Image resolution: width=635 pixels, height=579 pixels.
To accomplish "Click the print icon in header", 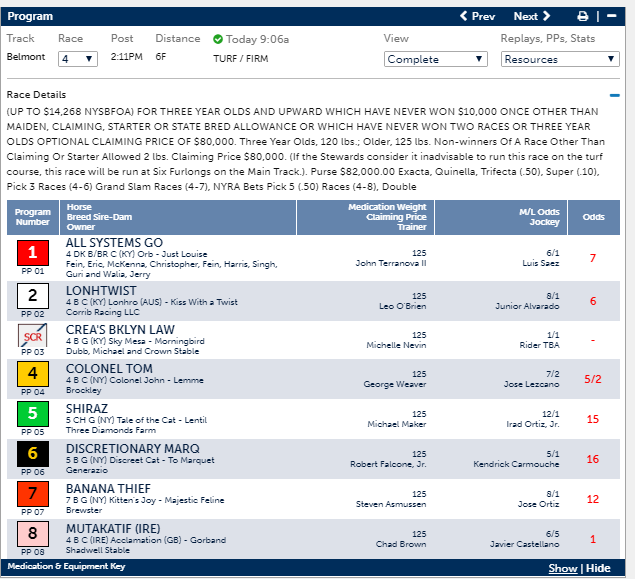I will click(583, 16).
